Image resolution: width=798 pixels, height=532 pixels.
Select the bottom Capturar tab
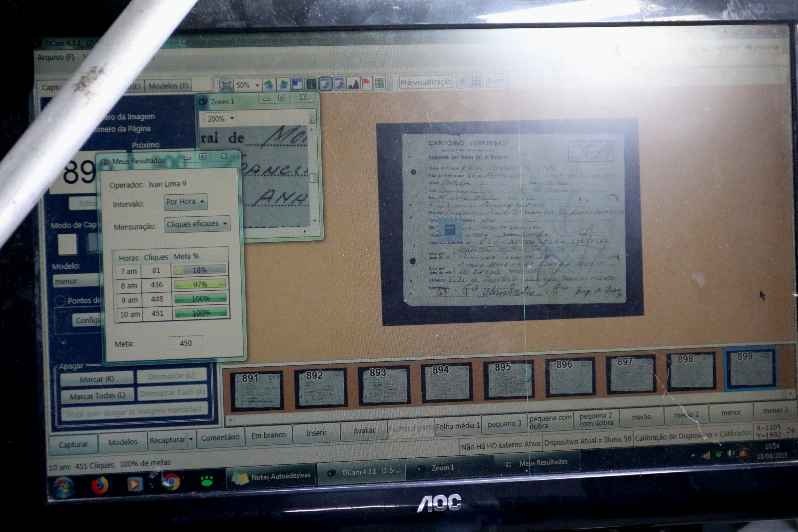(73, 445)
